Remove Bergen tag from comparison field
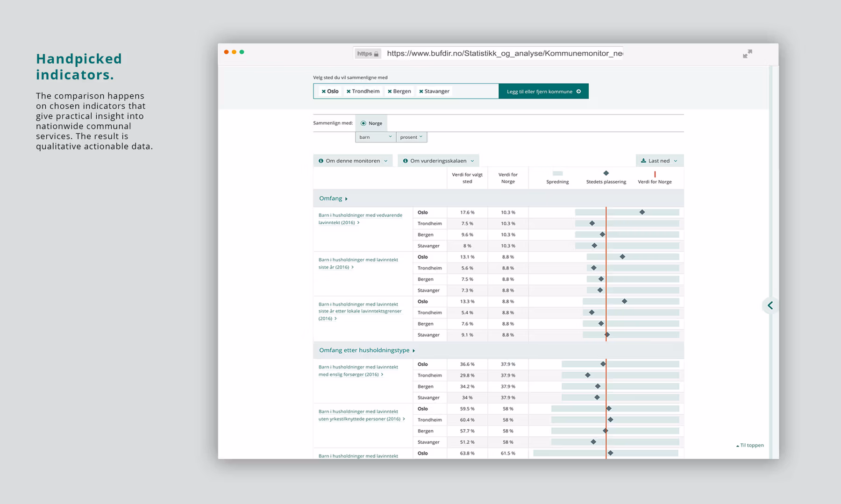This screenshot has width=841, height=504. click(390, 92)
